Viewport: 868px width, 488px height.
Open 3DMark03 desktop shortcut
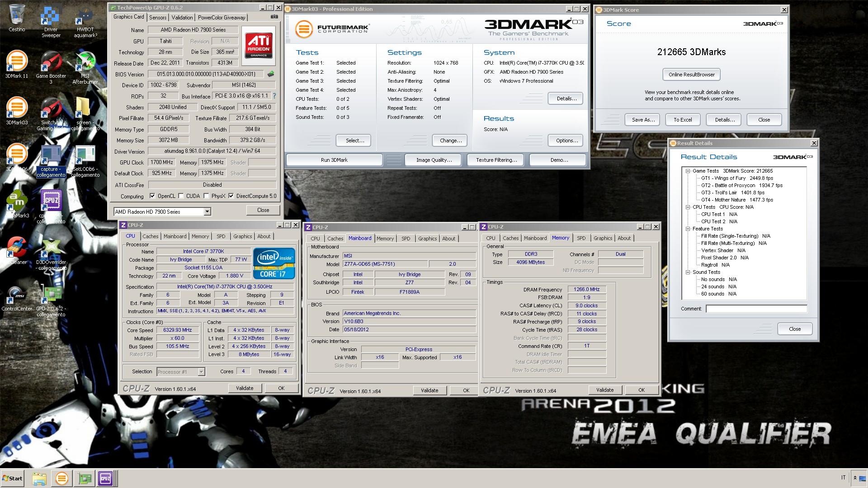(x=17, y=111)
